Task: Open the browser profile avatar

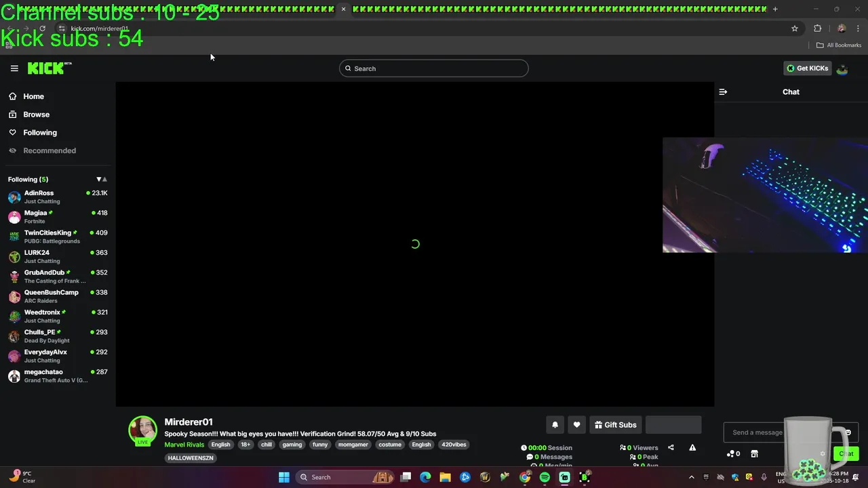Action: (842, 28)
